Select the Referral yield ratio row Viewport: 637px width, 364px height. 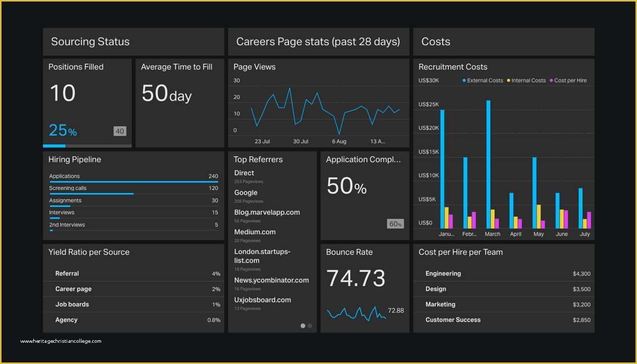(133, 274)
